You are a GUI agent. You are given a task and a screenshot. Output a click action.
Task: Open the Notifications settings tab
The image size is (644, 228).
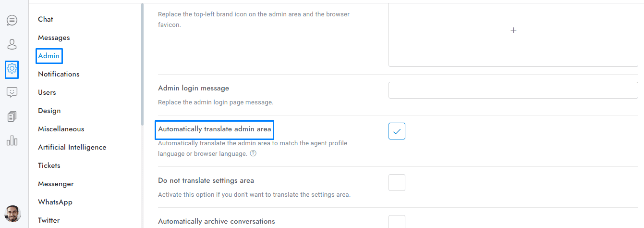[59, 74]
